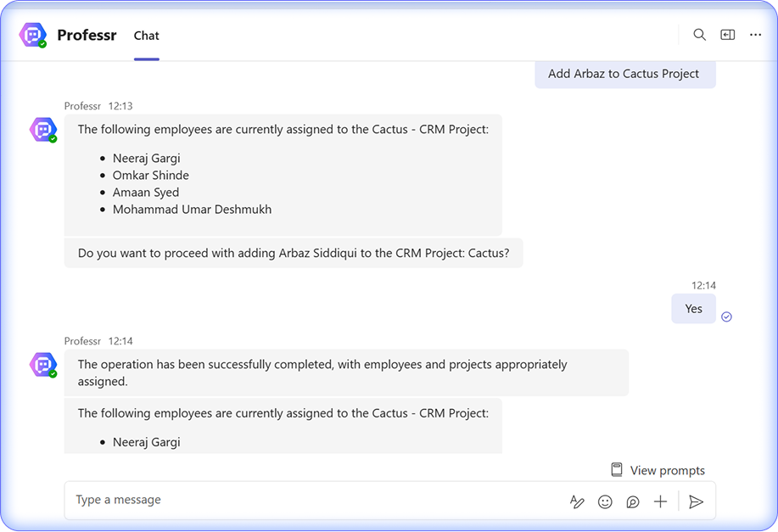Click the plus icon for more actions

660,501
